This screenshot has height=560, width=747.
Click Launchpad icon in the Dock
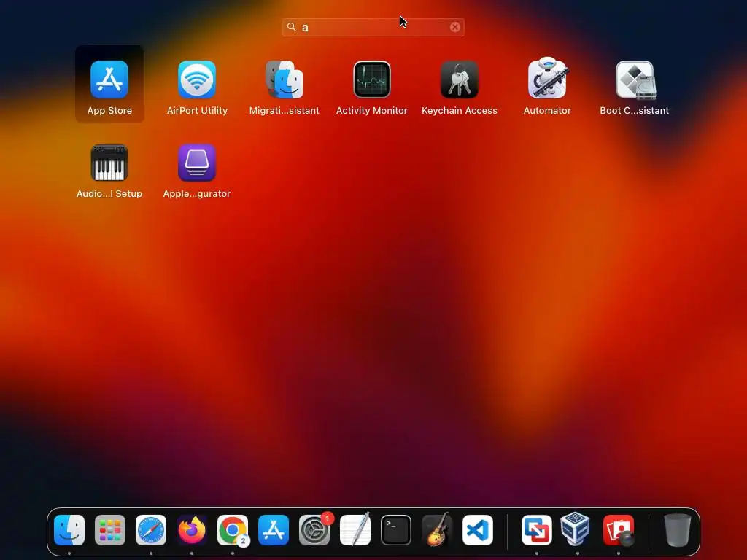[x=110, y=530]
